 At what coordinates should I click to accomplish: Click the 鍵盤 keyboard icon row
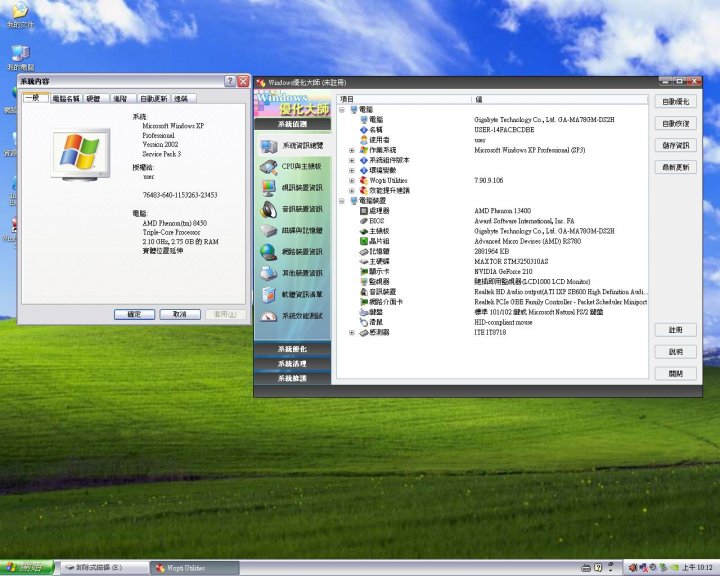364,312
